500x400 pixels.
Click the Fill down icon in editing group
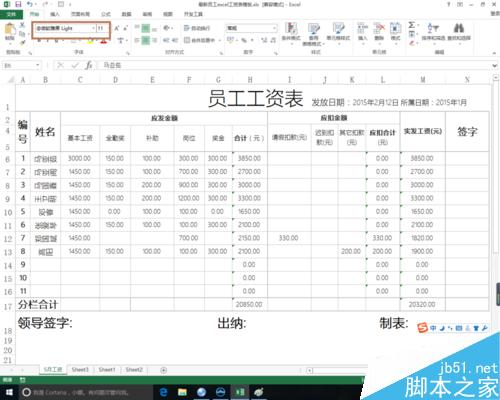click(412, 34)
